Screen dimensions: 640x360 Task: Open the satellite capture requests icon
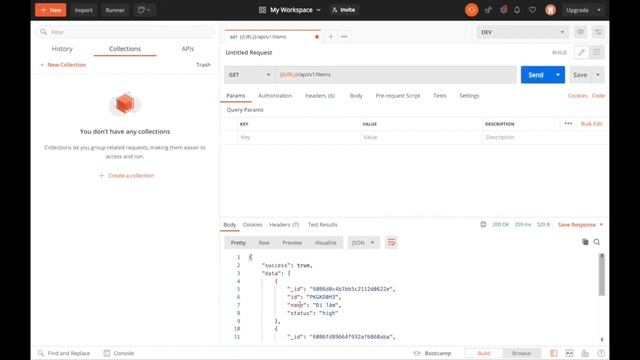click(x=488, y=10)
